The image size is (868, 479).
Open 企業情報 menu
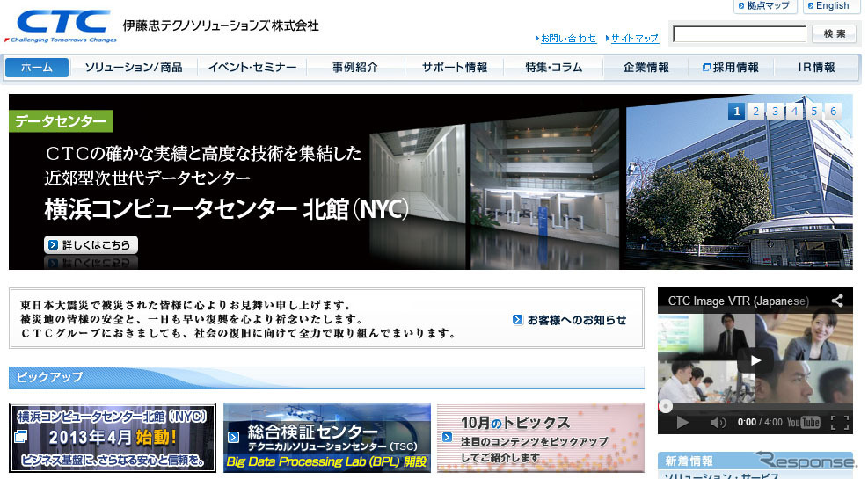[646, 68]
